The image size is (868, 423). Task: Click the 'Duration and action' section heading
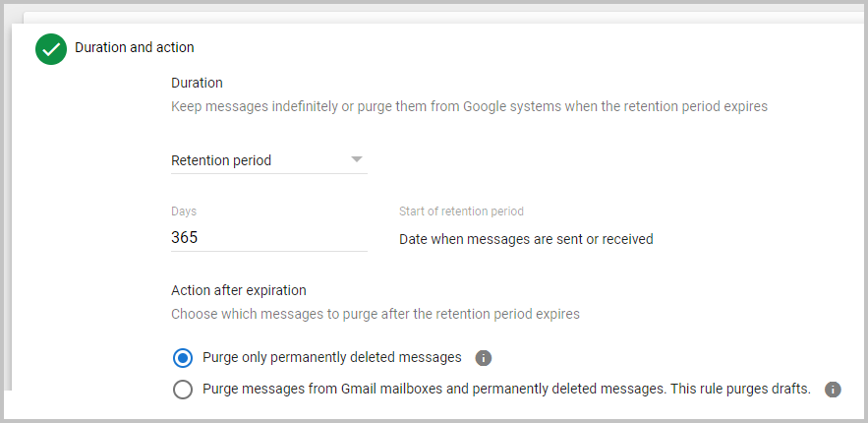135,47
